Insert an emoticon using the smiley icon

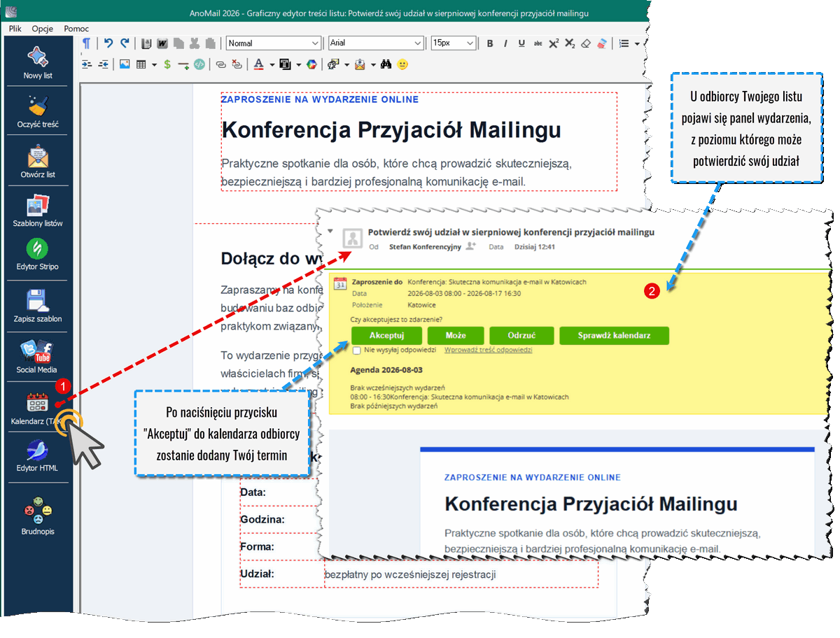pyautogui.click(x=402, y=64)
